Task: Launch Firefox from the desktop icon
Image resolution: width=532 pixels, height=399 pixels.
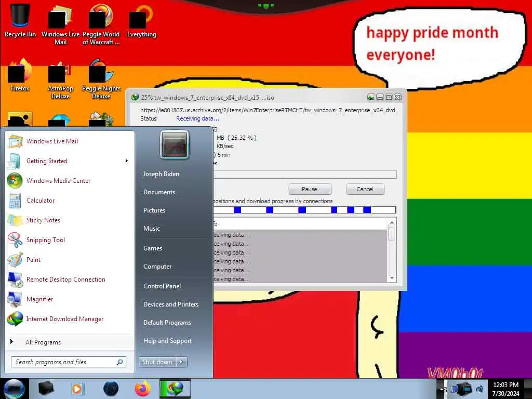Action: coord(20,75)
